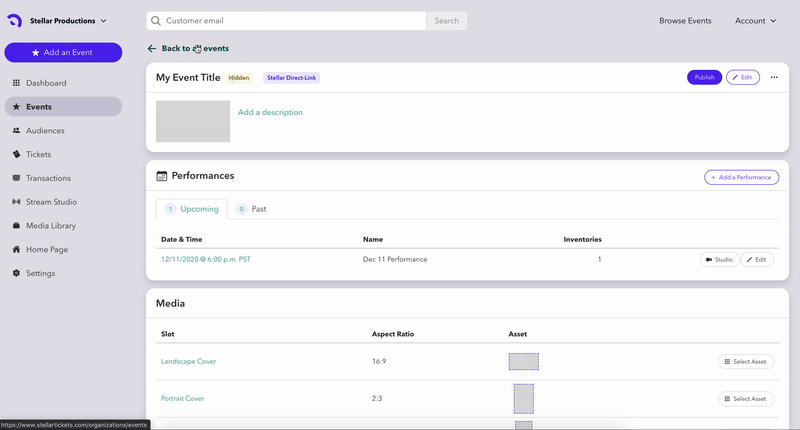Image resolution: width=800 pixels, height=430 pixels.
Task: Publish the event
Action: (704, 78)
